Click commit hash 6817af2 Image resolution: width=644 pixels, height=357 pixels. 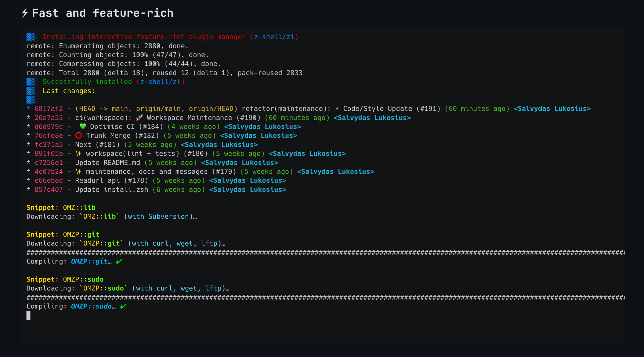tap(49, 109)
